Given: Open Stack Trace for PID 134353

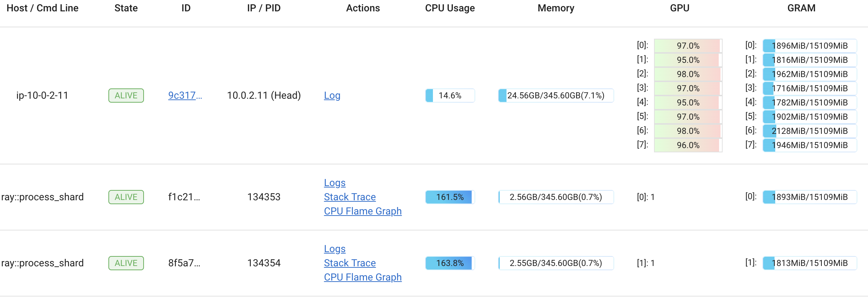Looking at the screenshot, I should pos(350,197).
